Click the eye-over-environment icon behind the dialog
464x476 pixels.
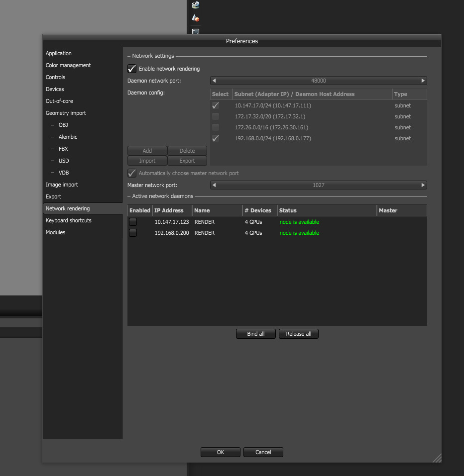196,5
